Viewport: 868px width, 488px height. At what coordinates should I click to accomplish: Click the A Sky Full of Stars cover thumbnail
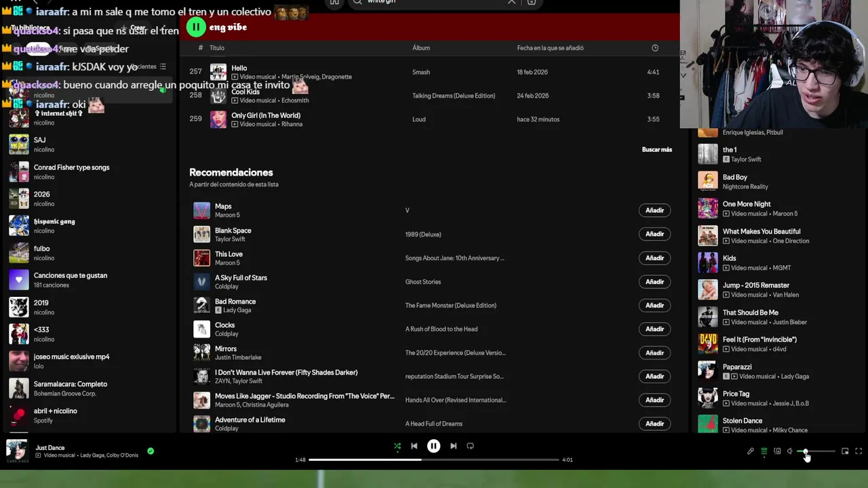[x=201, y=281]
